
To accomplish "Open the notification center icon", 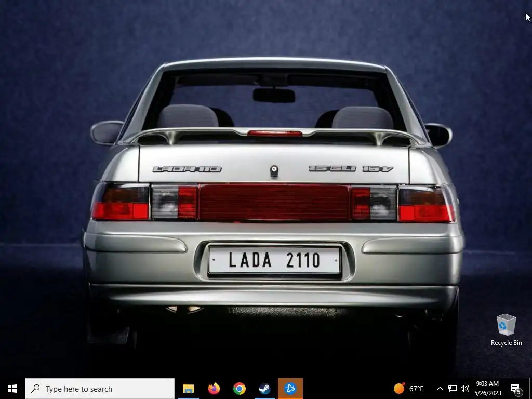I will point(515,389).
